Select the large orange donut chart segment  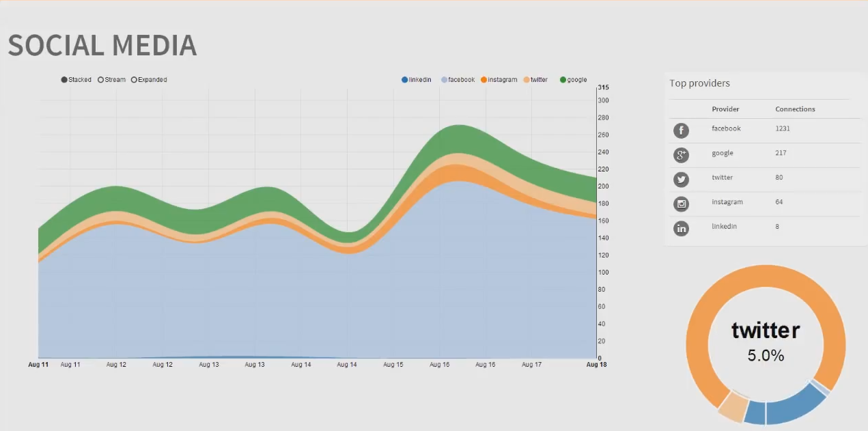pos(698,328)
